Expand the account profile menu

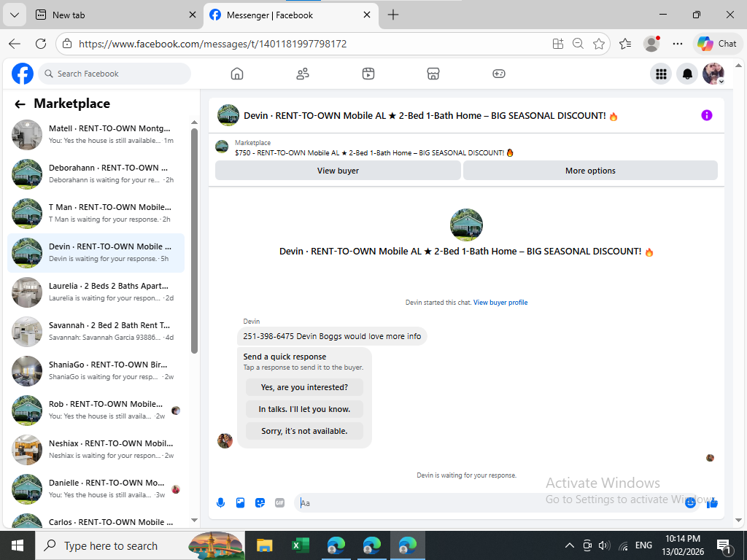[713, 74]
